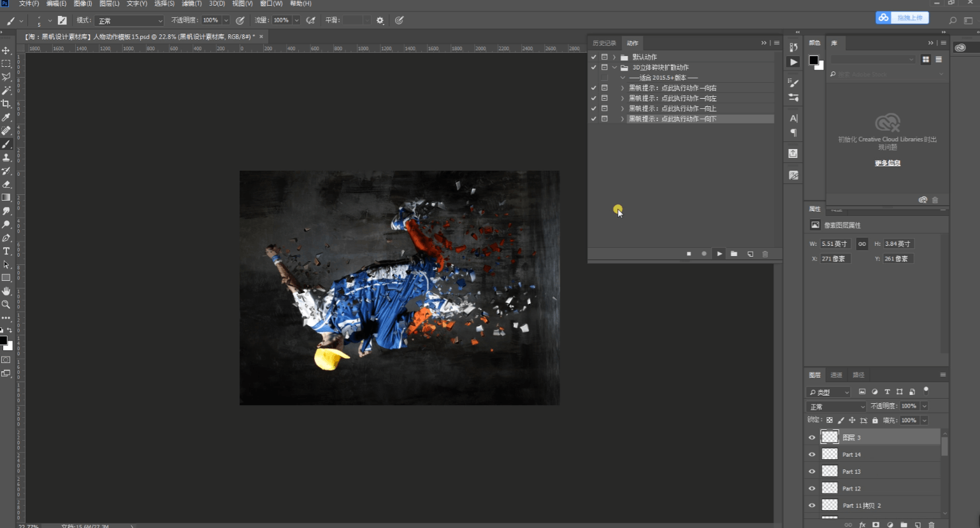Screen dimensions: 980x528
Task: Choose the Eyedropper tool
Action: [x=6, y=117]
